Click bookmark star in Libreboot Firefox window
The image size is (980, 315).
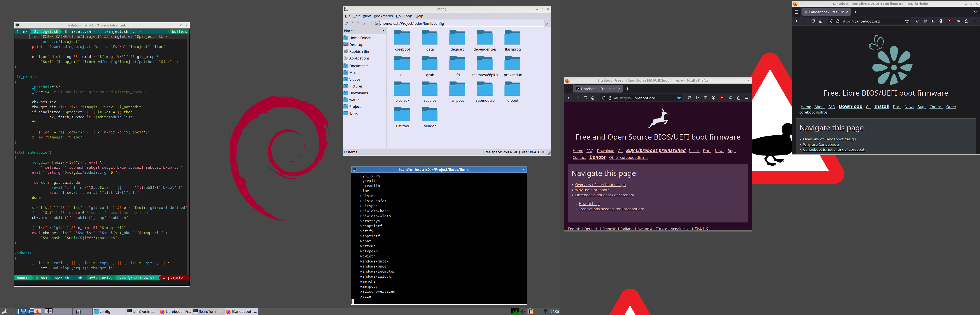(x=679, y=98)
